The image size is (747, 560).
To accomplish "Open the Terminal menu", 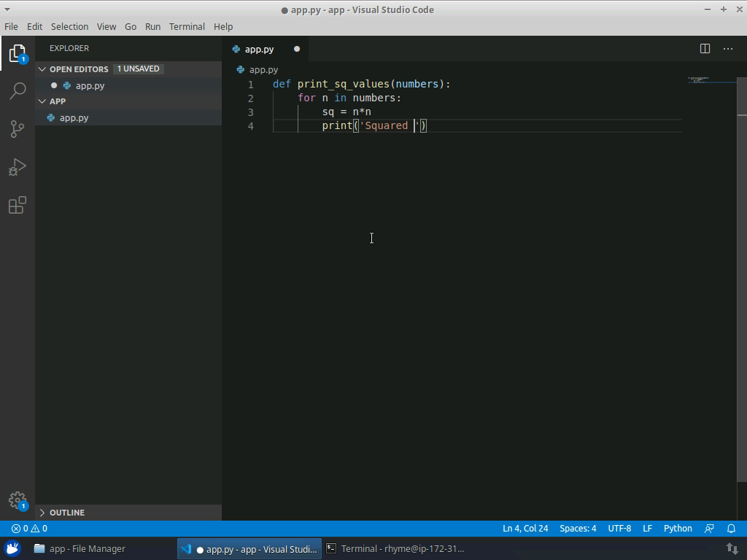I will (186, 26).
